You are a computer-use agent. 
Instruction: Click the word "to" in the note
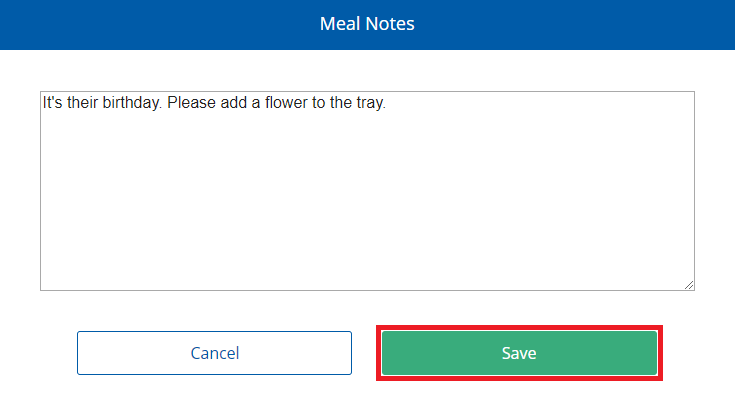tap(318, 103)
